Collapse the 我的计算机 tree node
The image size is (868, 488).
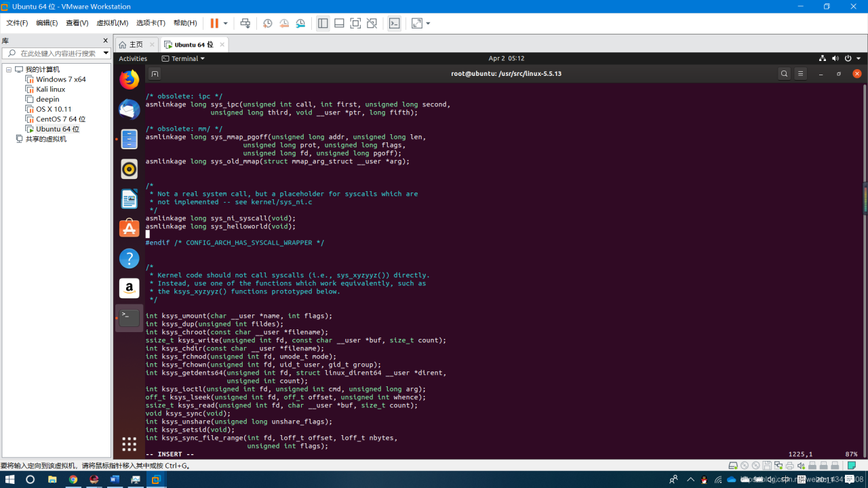tap(9, 70)
